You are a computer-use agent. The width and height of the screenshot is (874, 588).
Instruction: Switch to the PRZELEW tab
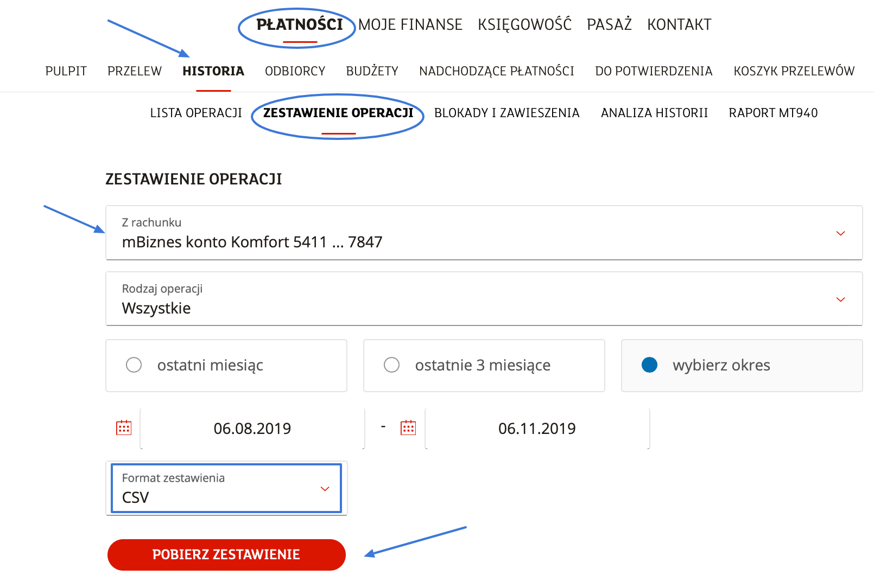click(134, 71)
